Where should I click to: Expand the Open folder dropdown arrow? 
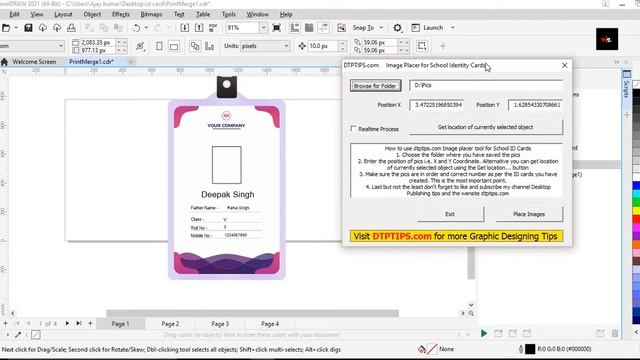[16, 28]
